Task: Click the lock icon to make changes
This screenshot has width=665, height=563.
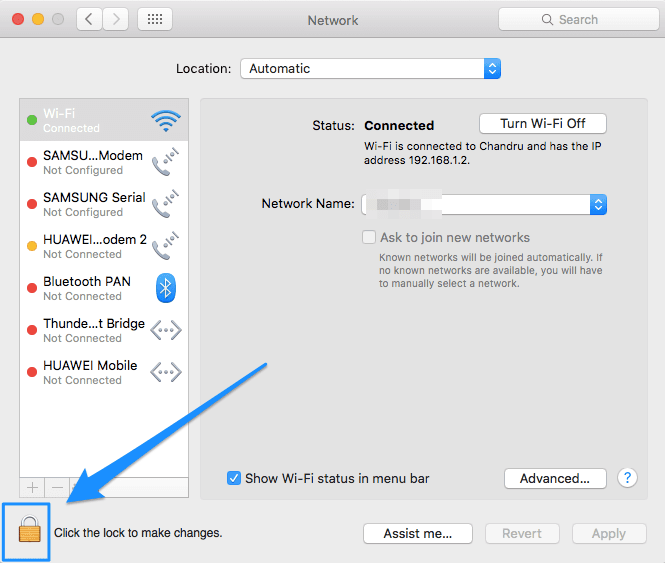Action: 29,529
